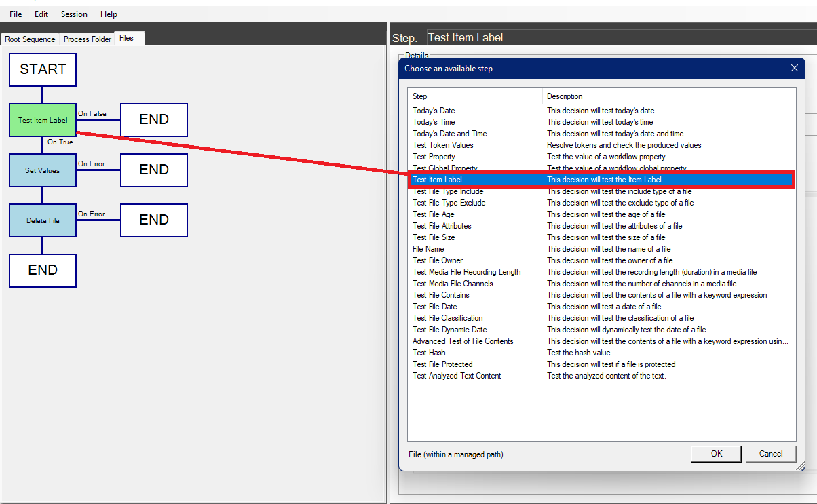This screenshot has height=504, width=817.
Task: Open the File menu
Action: (16, 14)
